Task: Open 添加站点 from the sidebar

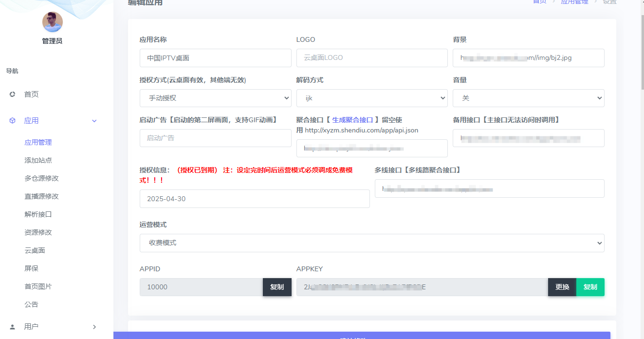Action: (x=38, y=160)
